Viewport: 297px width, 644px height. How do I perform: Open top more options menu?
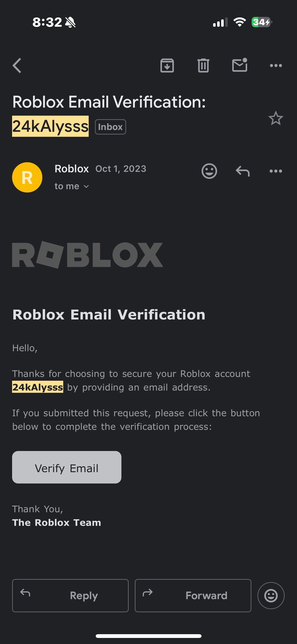(x=276, y=66)
